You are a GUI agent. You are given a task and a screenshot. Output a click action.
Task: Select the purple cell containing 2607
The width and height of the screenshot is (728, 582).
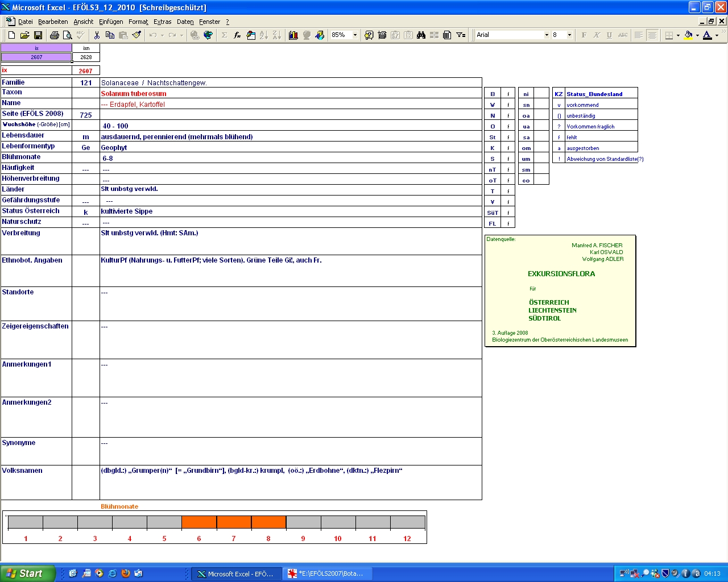tap(36, 57)
